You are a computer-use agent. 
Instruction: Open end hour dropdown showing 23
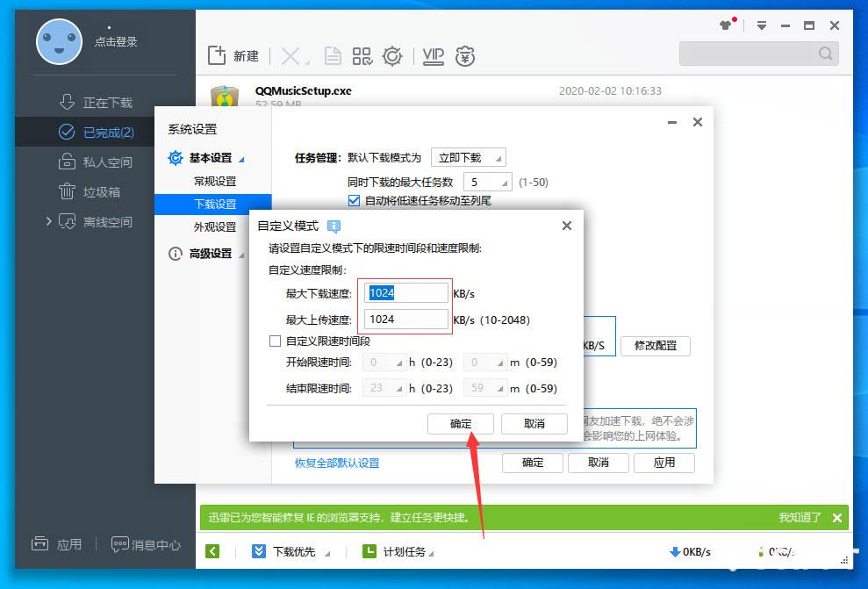(x=384, y=388)
